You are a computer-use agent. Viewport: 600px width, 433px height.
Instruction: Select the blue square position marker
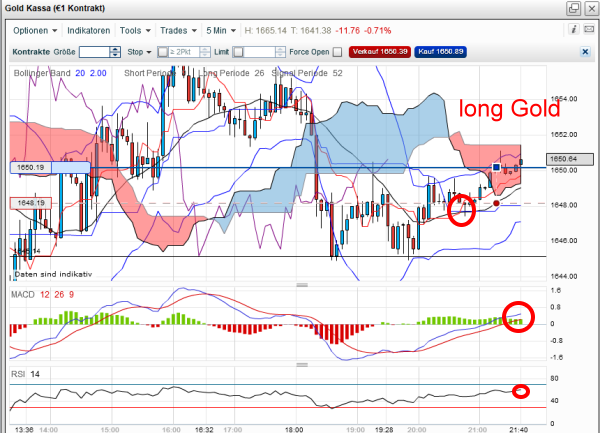tap(496, 167)
